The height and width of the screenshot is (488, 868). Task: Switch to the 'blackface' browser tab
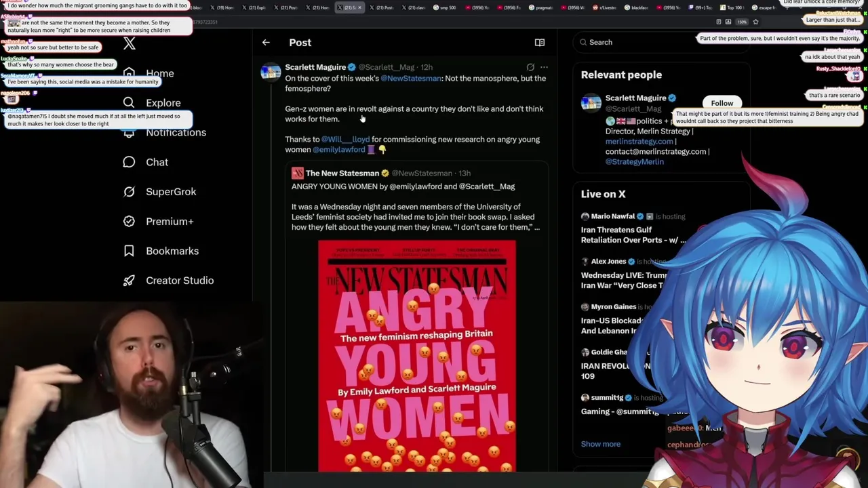(636, 7)
